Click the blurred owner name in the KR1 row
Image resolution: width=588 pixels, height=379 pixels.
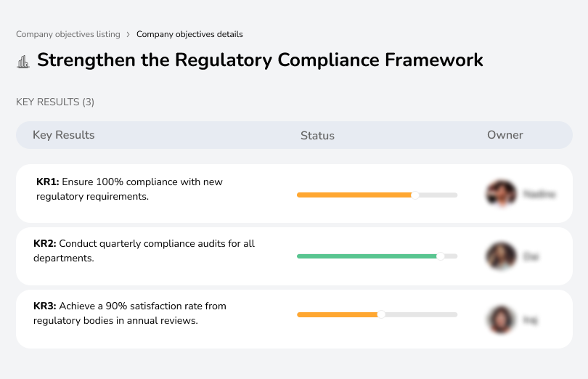539,195
